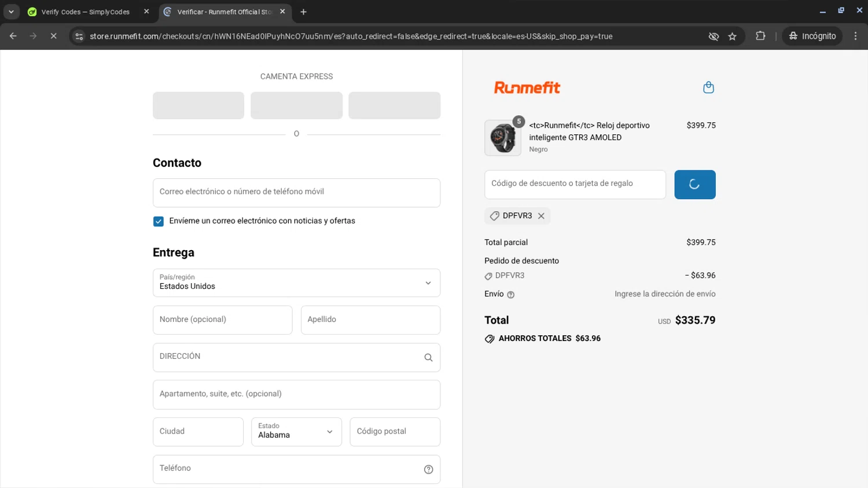Image resolution: width=868 pixels, height=488 pixels.
Task: Click the Incógnito profile button
Action: (x=812, y=36)
